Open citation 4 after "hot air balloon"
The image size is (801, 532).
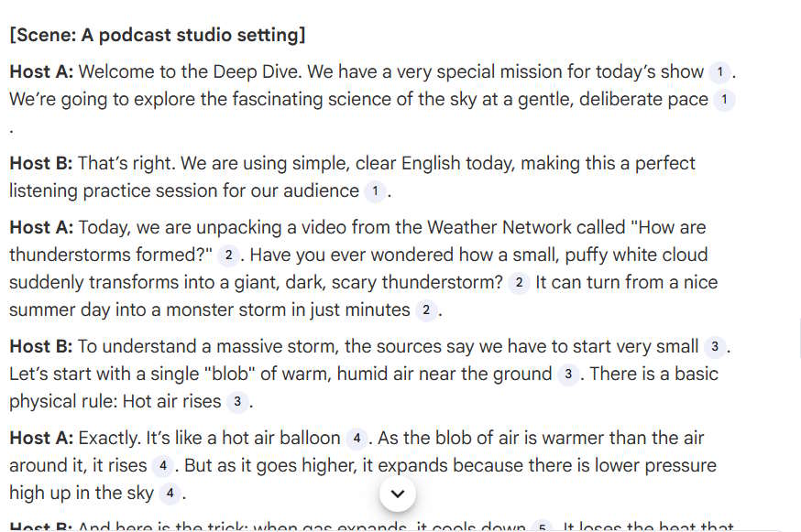[x=356, y=439]
